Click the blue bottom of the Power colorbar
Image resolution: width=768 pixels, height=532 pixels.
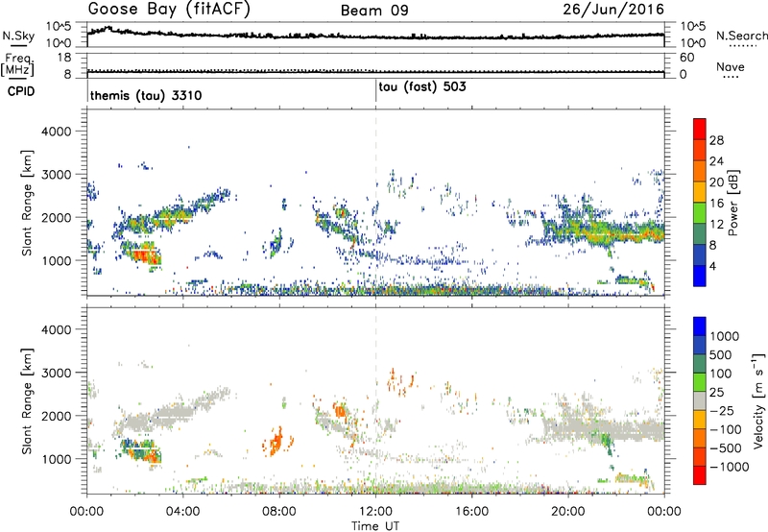pyautogui.click(x=700, y=276)
